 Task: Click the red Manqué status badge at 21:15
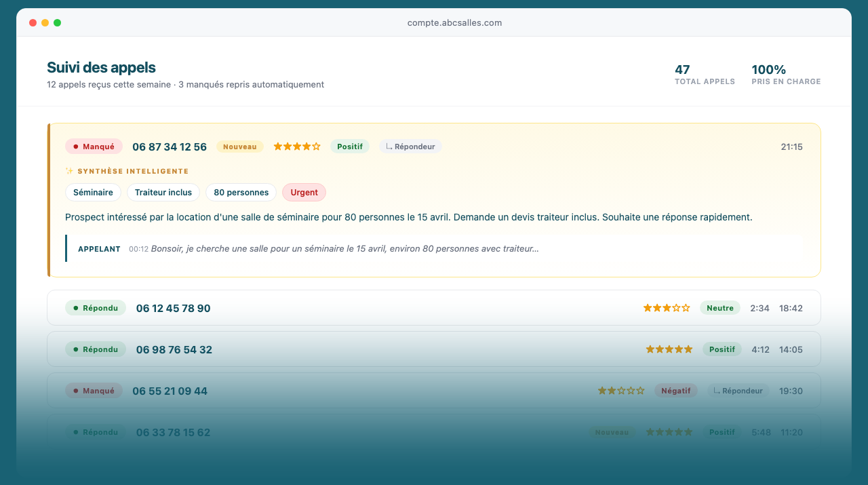[94, 147]
